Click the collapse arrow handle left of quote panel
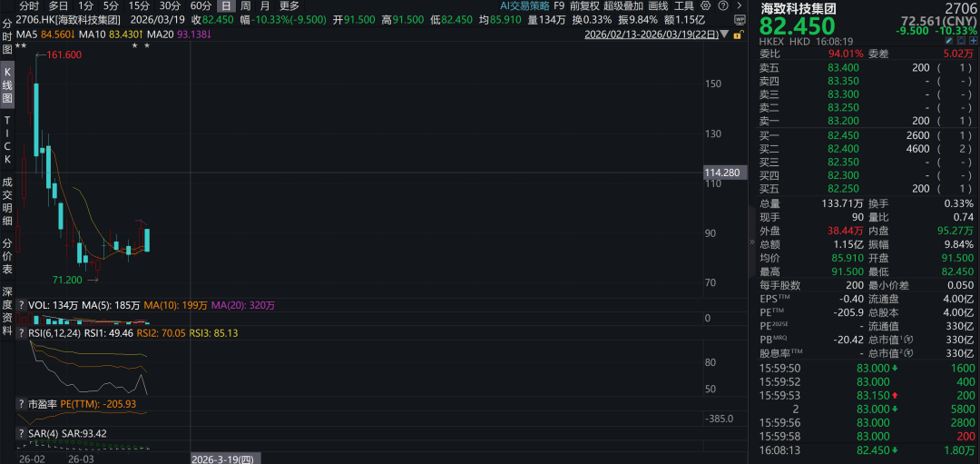The image size is (980, 464). (751, 243)
